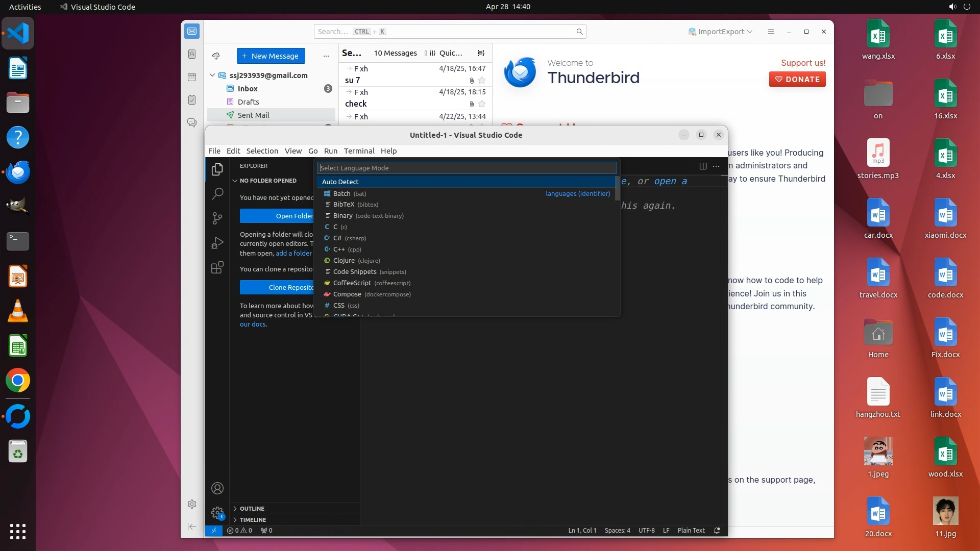Open Manage gear icon in VS Code
Viewport: 980px width, 551px height.
point(217,512)
